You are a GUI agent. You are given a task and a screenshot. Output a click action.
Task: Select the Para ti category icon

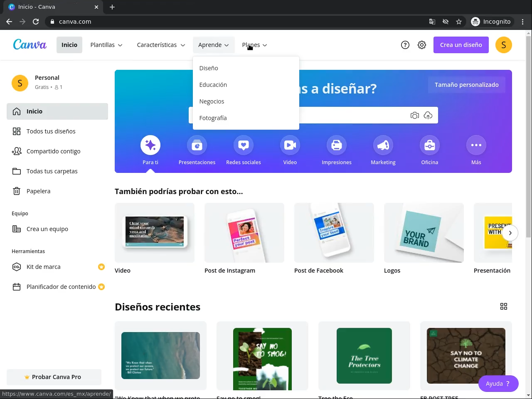150,145
